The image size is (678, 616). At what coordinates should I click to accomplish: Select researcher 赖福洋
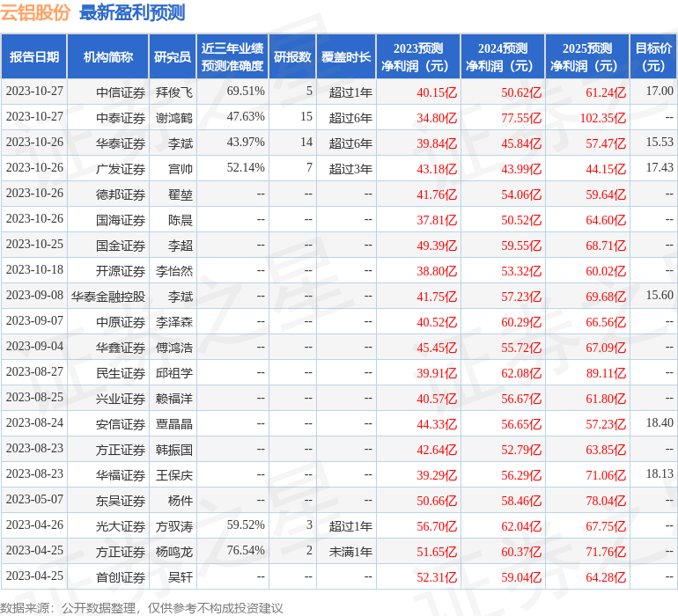click(174, 398)
